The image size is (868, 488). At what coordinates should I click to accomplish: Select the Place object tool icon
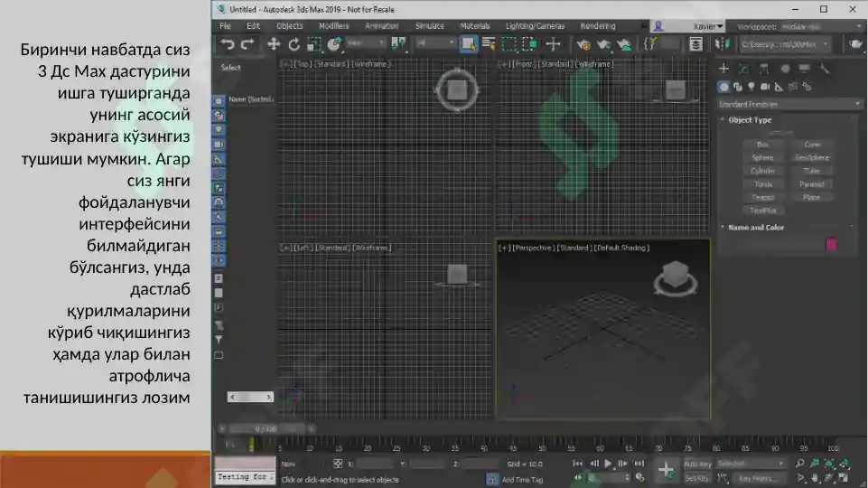(334, 44)
